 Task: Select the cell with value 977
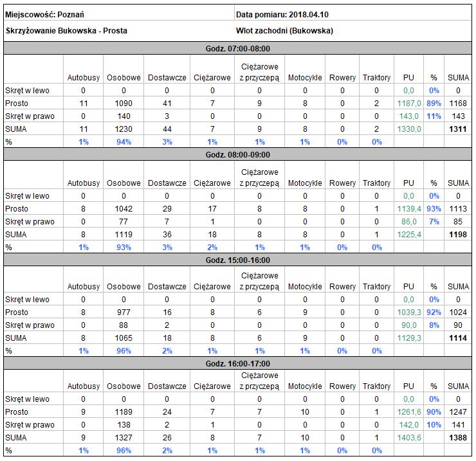(124, 312)
